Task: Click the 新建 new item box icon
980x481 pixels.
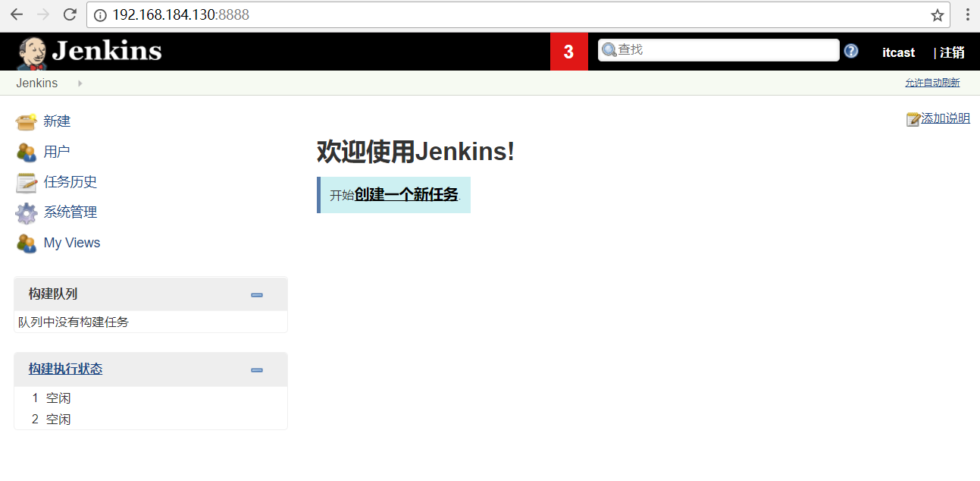Action: tap(27, 121)
